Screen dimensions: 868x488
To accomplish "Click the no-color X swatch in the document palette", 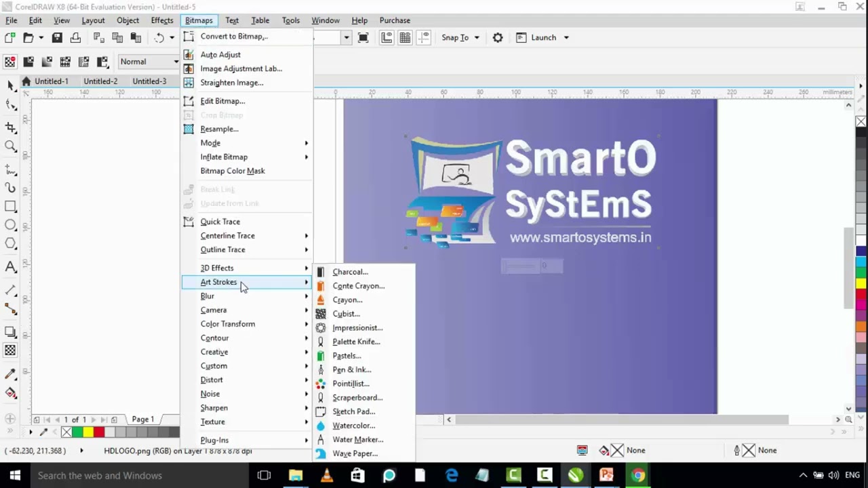I will point(66,432).
